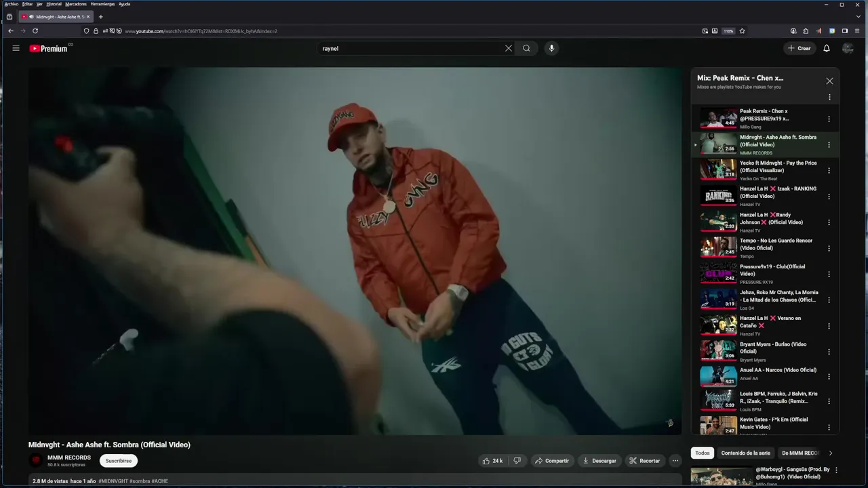Like the video with thumbs up

(492, 461)
